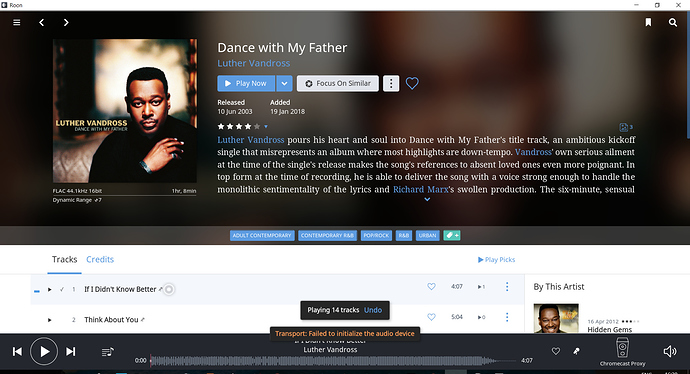Click the FLAC 44.1kHz 16bit format label
This screenshot has height=374, width=690.
(x=77, y=191)
